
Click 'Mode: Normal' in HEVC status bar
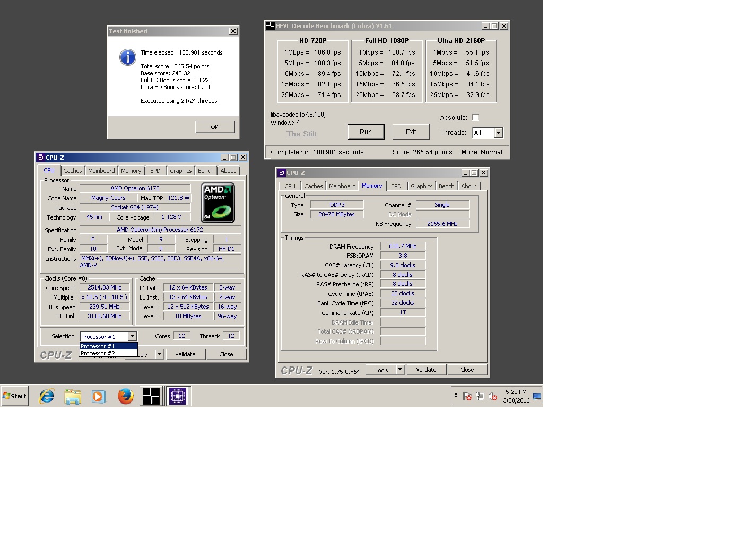point(482,152)
